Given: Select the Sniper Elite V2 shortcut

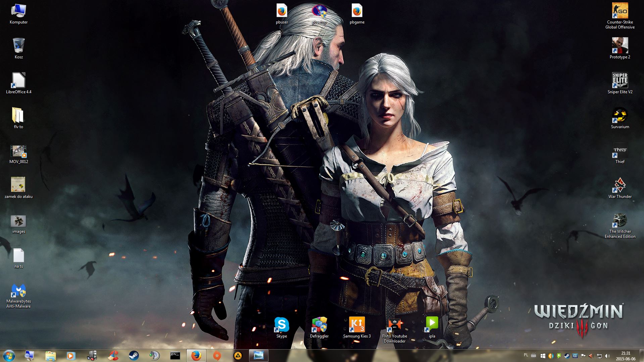Looking at the screenshot, I should [620, 84].
